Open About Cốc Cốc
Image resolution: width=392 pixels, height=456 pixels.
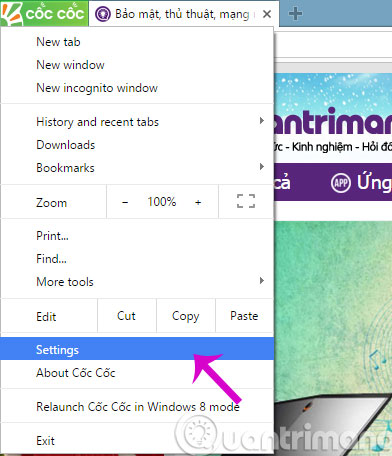(x=137, y=373)
